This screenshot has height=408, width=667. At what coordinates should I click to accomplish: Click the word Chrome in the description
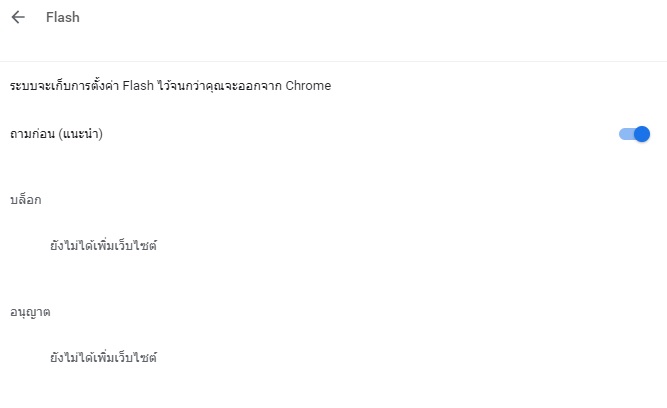click(309, 86)
